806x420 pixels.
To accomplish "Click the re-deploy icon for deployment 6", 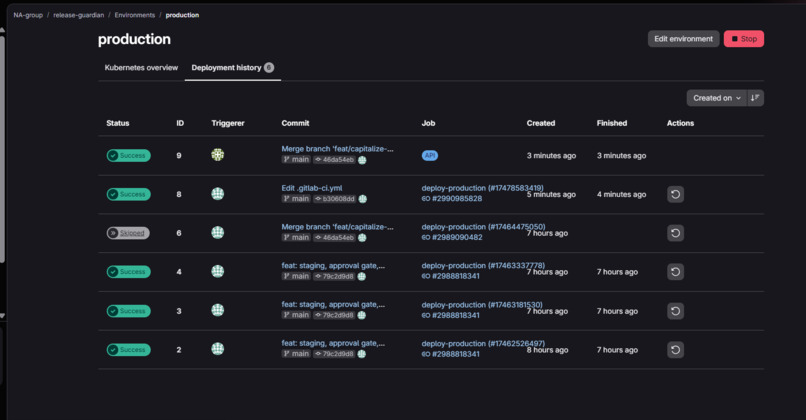I will 675,233.
